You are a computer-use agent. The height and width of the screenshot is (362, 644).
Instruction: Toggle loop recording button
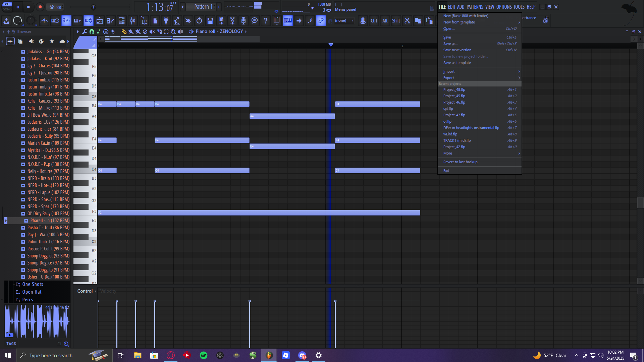(89, 21)
